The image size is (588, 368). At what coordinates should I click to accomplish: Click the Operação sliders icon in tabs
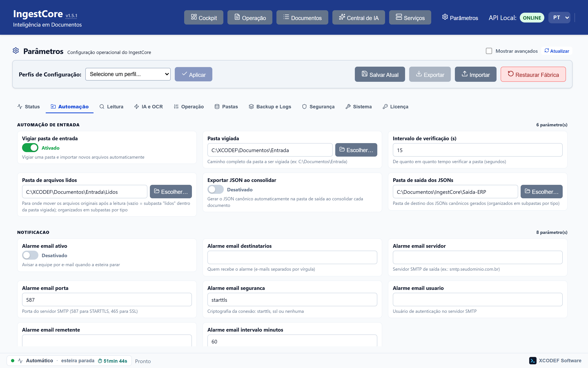tap(176, 106)
